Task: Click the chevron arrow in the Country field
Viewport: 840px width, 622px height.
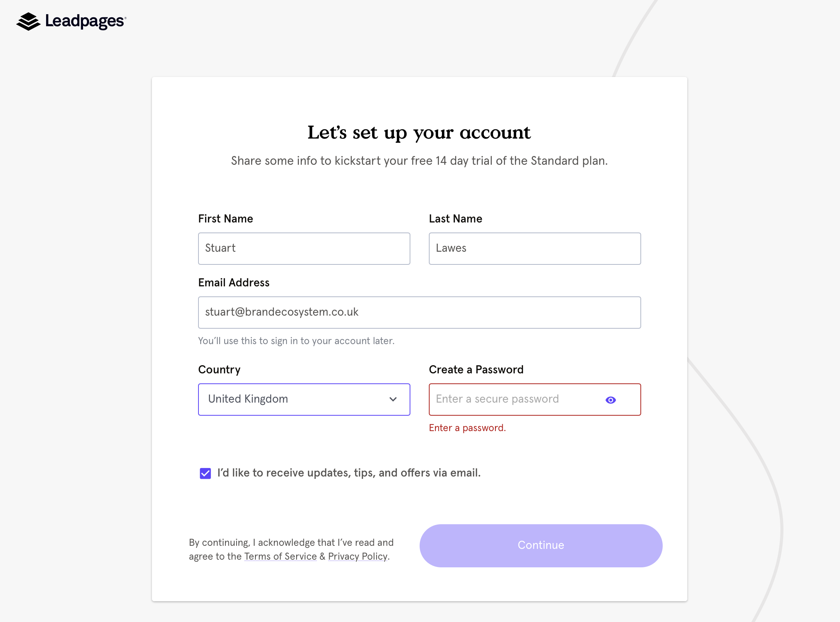Action: coord(393,399)
